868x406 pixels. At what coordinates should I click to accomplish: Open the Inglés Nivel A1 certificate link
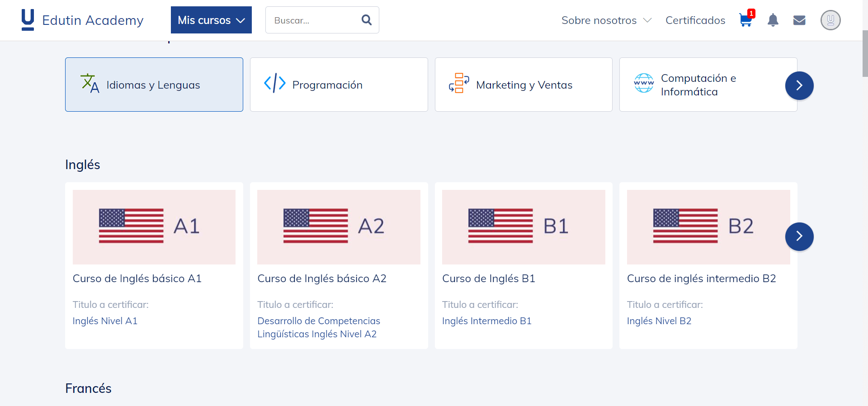point(105,321)
